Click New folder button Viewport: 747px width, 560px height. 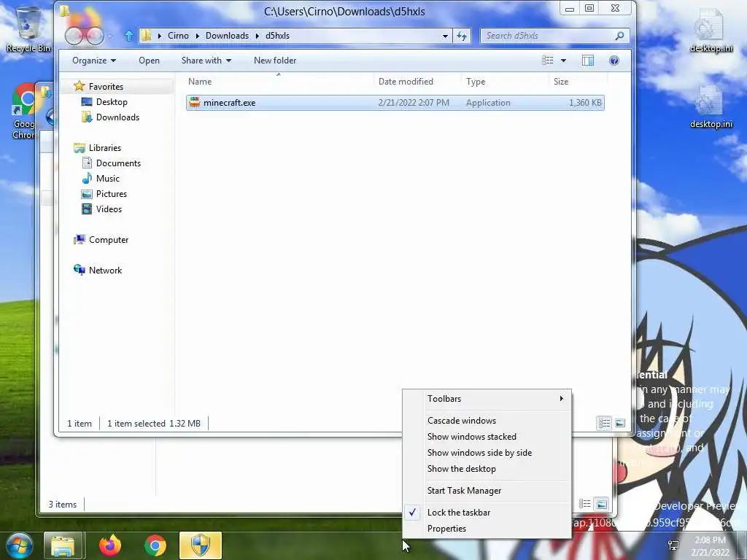pyautogui.click(x=275, y=61)
